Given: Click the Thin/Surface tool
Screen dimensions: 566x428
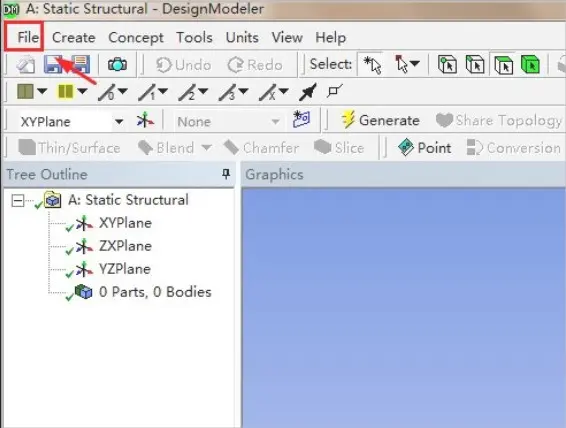Looking at the screenshot, I should pos(69,148).
